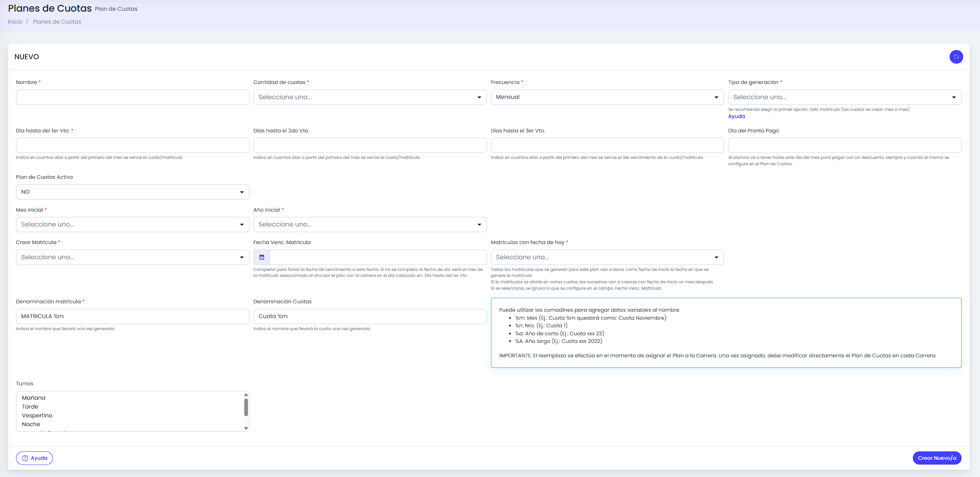Viewport: 980px width, 477px height.
Task: Open the Año Inicial dropdown
Action: click(x=370, y=224)
